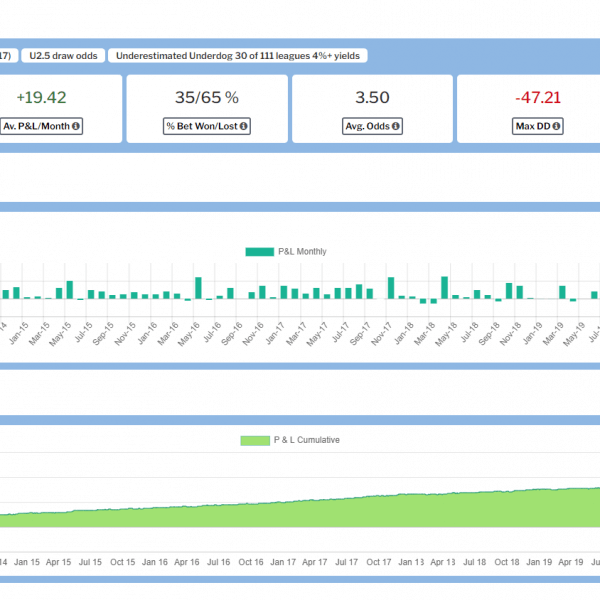Click the May-15 axis label
Viewport: 600px width, 600px height.
click(x=60, y=334)
